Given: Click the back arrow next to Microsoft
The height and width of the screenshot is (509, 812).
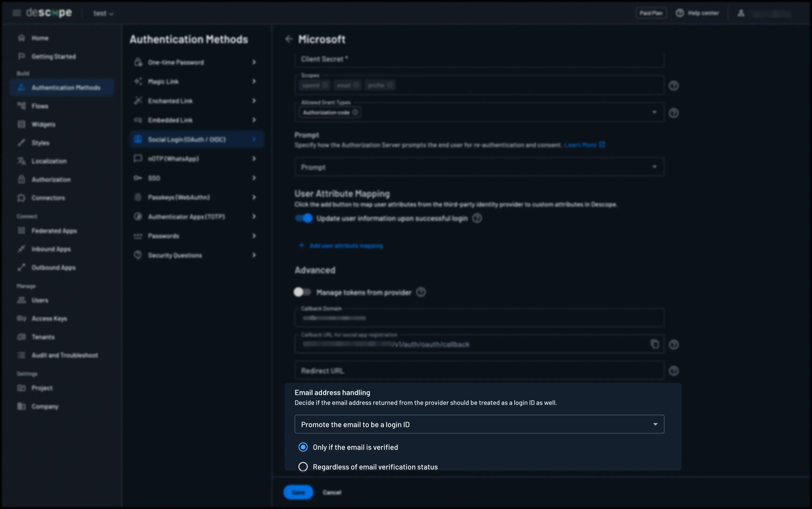Looking at the screenshot, I should (x=289, y=39).
